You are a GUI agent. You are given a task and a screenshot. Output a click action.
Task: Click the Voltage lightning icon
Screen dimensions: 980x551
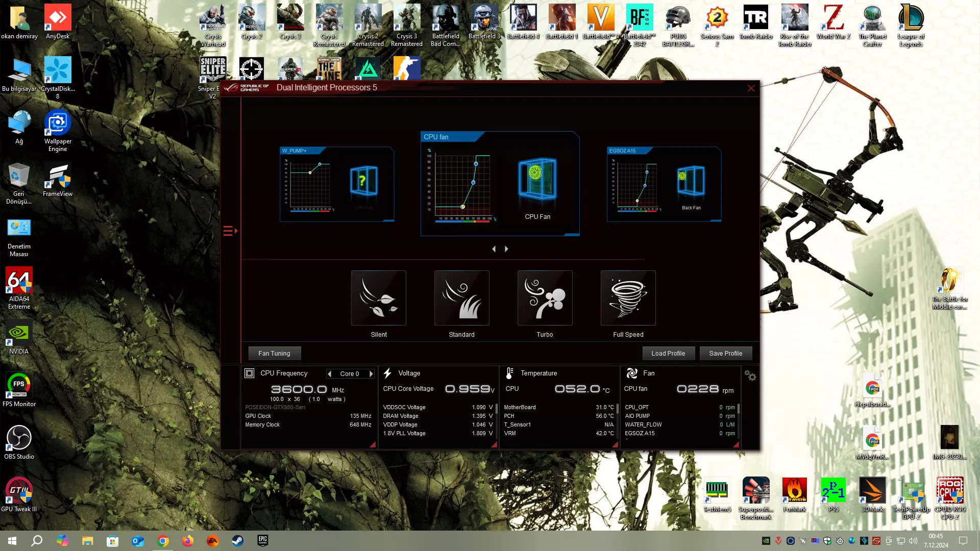[387, 373]
